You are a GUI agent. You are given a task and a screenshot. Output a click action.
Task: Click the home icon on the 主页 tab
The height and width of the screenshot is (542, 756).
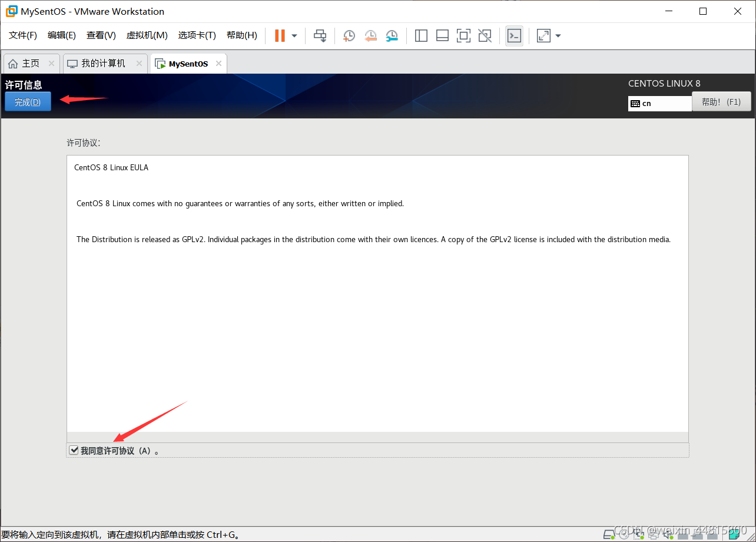(x=13, y=64)
